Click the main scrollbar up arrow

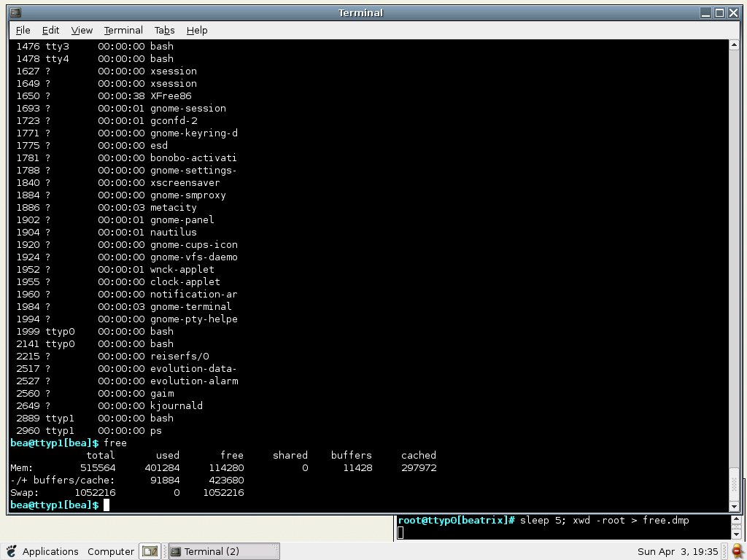point(734,45)
